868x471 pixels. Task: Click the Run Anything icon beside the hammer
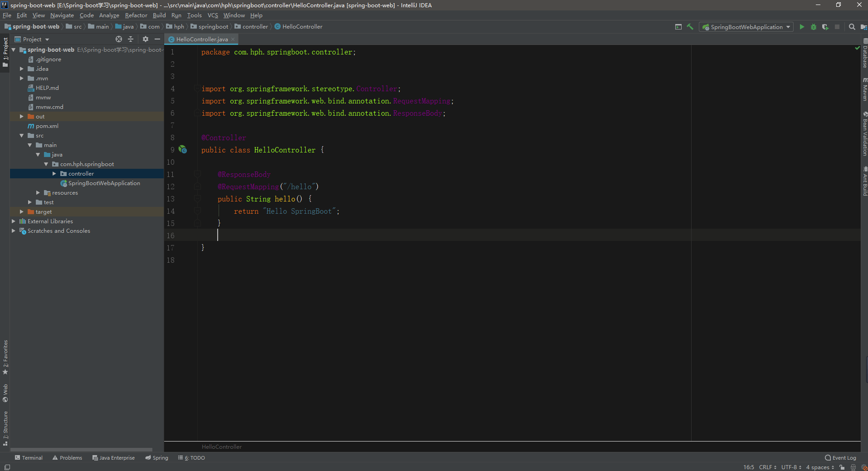tap(678, 27)
